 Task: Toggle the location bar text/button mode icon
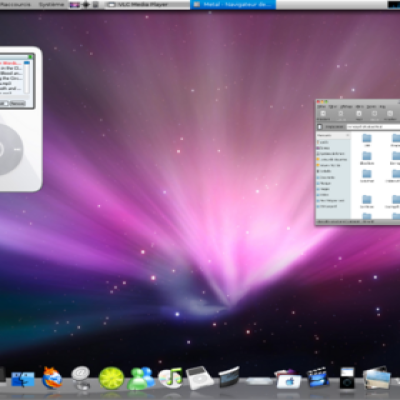(320, 127)
